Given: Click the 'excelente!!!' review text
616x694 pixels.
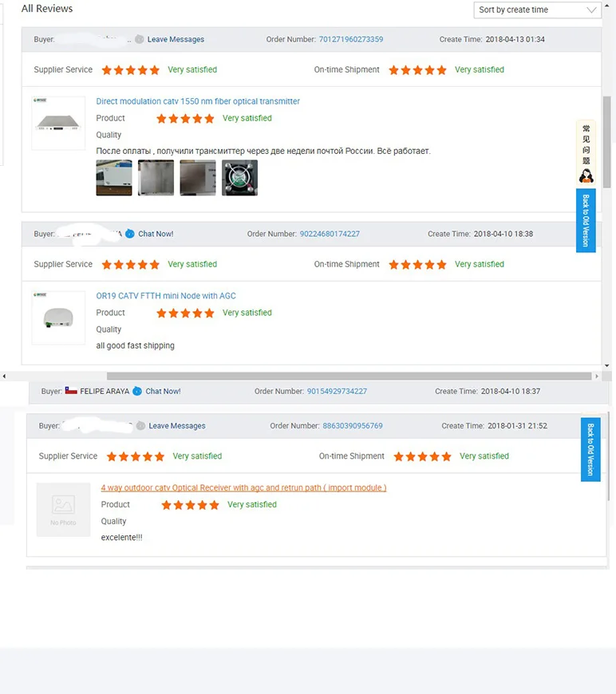Looking at the screenshot, I should click(x=121, y=538).
